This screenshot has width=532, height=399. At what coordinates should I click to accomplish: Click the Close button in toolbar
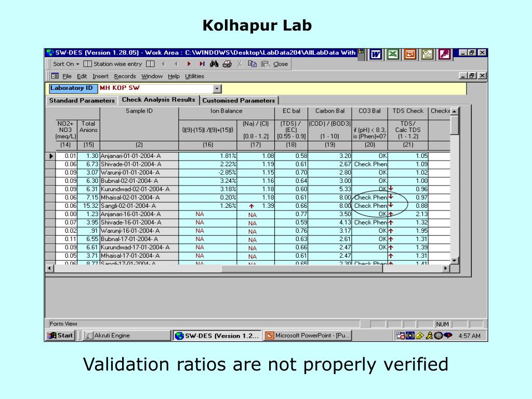pyautogui.click(x=280, y=64)
